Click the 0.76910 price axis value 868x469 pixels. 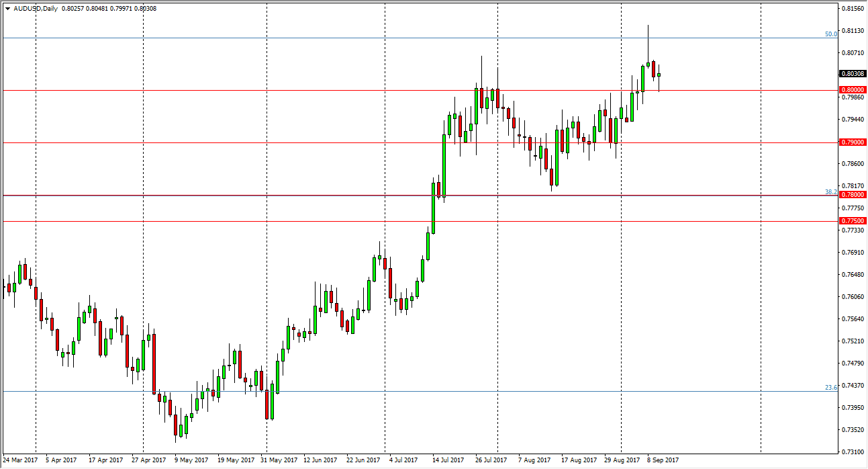[x=853, y=252]
